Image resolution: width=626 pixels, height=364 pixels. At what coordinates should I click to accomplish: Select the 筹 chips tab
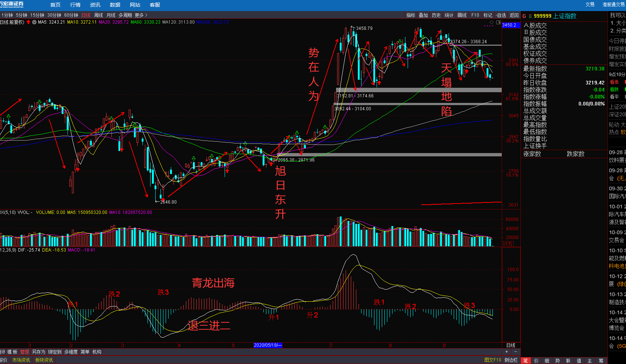click(x=601, y=360)
